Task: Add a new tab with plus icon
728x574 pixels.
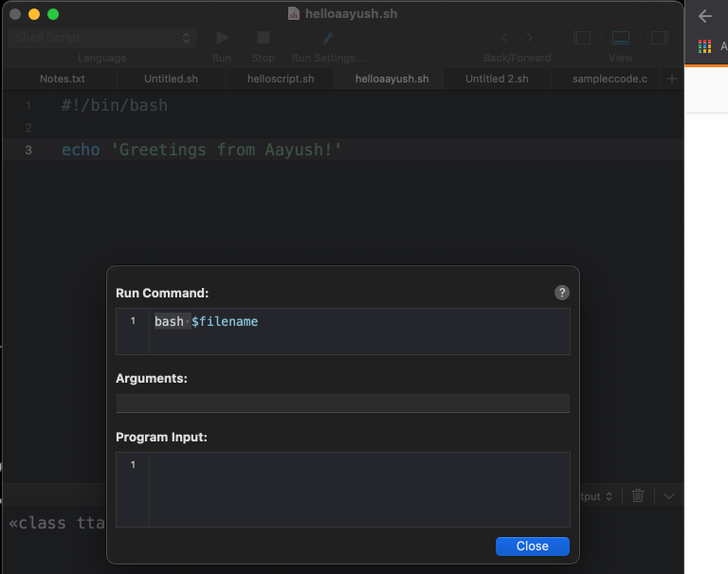Action: click(x=672, y=79)
